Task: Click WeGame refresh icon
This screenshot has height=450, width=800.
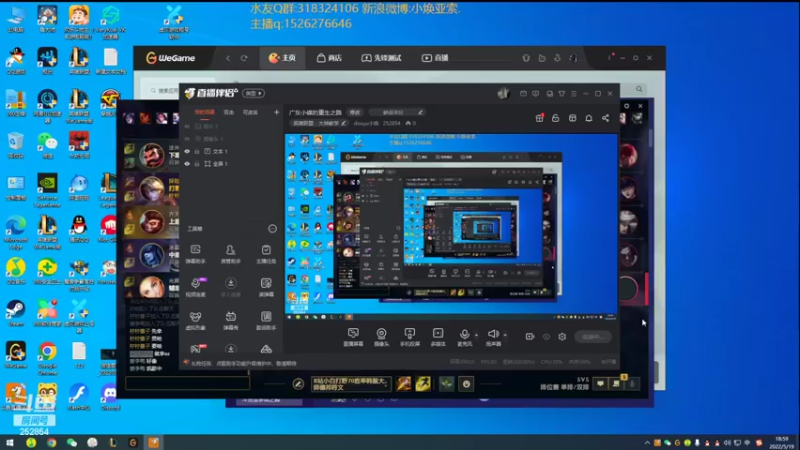Action: (244, 58)
